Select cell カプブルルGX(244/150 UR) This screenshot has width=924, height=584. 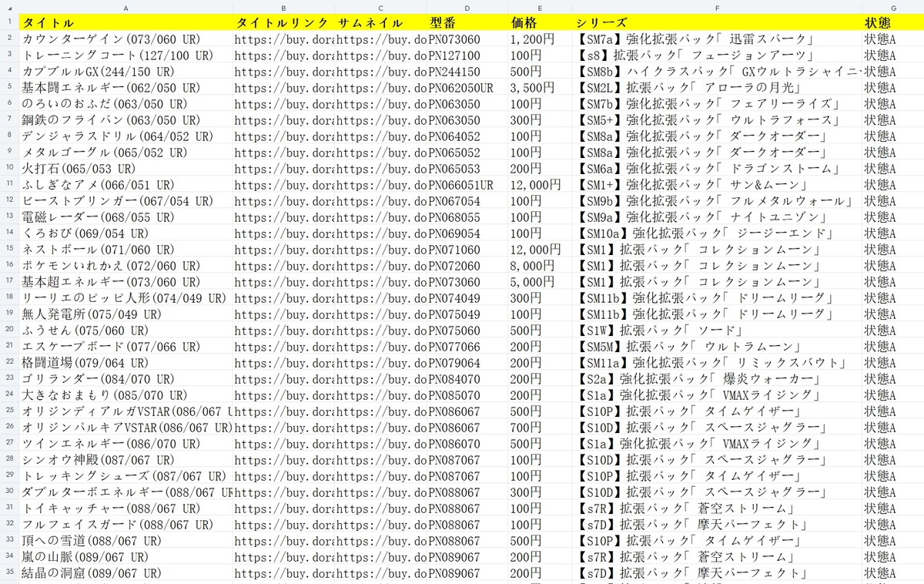pos(126,71)
